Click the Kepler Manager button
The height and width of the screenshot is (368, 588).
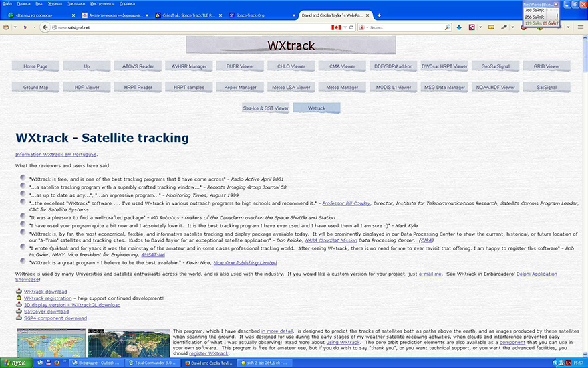tap(240, 87)
